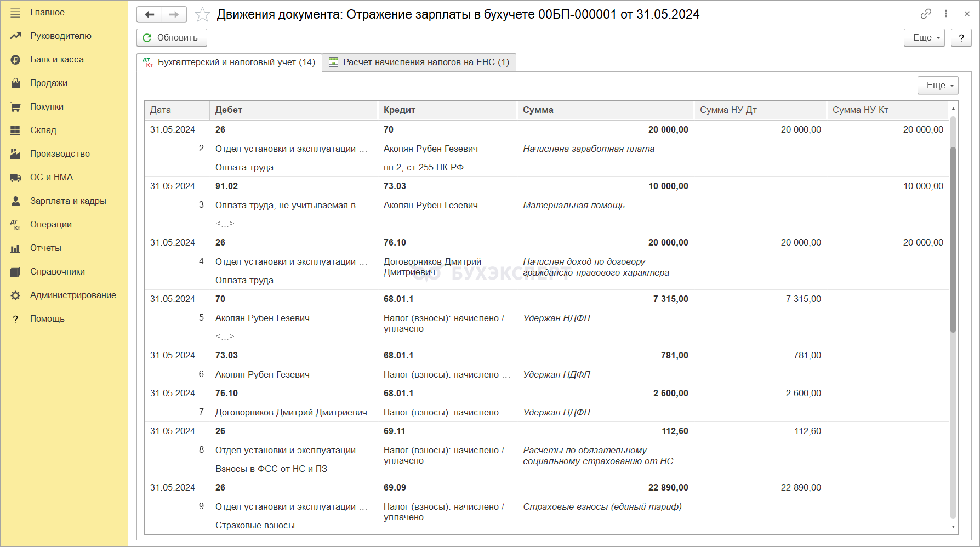The height and width of the screenshot is (547, 980).
Task: Click the Покупки shopping cart icon
Action: coord(15,107)
